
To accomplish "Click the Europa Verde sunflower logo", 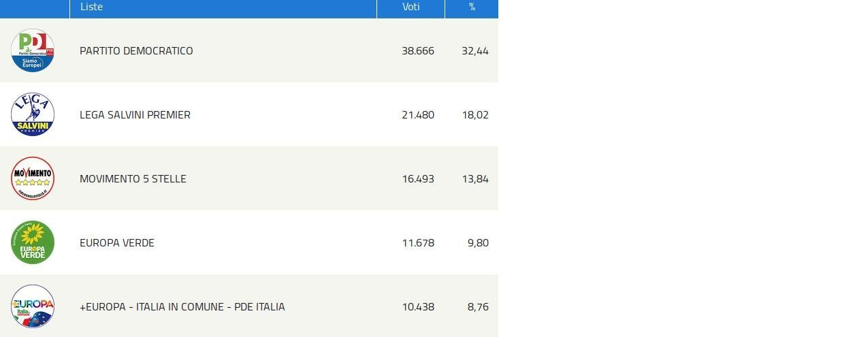I will pos(33,242).
